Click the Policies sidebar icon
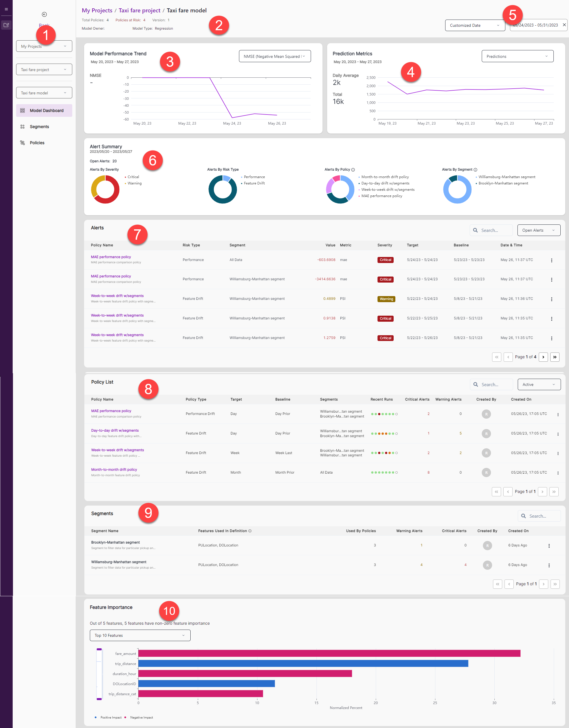The height and width of the screenshot is (728, 569). point(22,143)
